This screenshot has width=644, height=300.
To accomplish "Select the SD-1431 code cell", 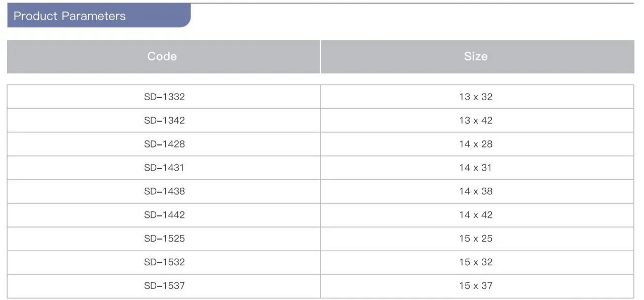I will tap(164, 168).
